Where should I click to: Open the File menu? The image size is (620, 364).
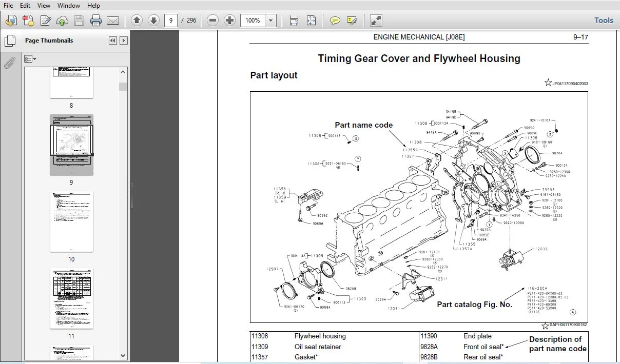click(x=9, y=5)
